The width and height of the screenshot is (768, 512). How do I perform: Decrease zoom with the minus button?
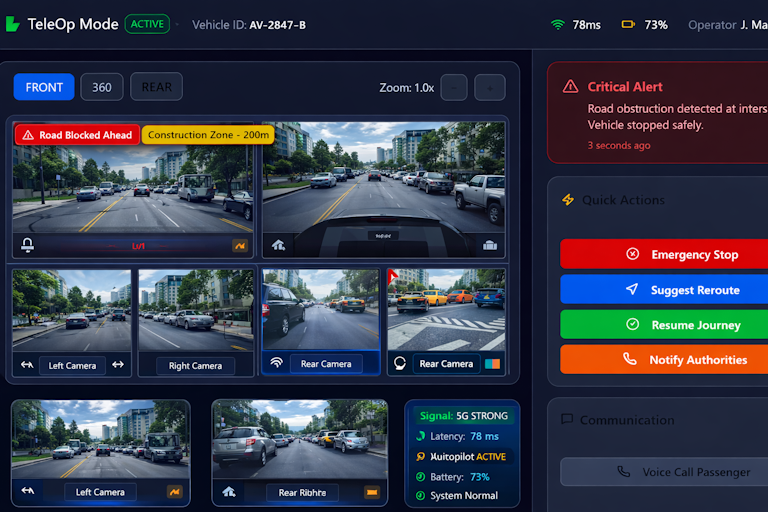(454, 88)
